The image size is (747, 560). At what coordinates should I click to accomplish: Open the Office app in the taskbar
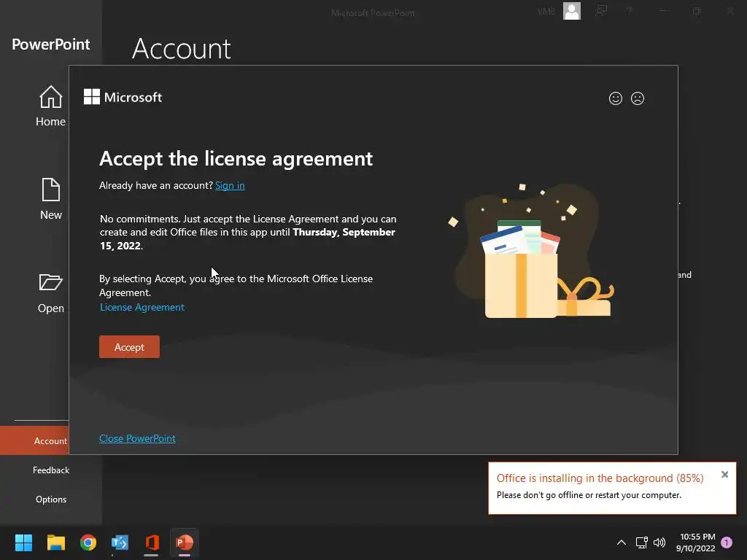point(152,542)
